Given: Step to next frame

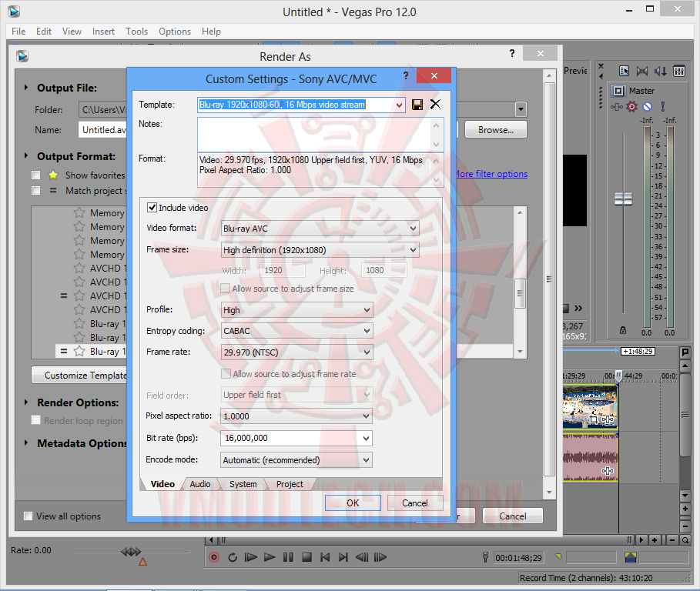Looking at the screenshot, I should [x=380, y=557].
